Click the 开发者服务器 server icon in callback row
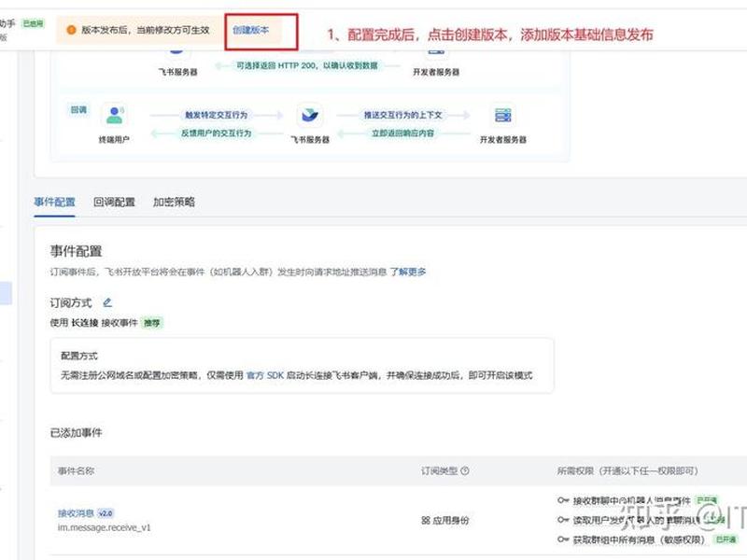Screen dimensions: 747x560 503,115
